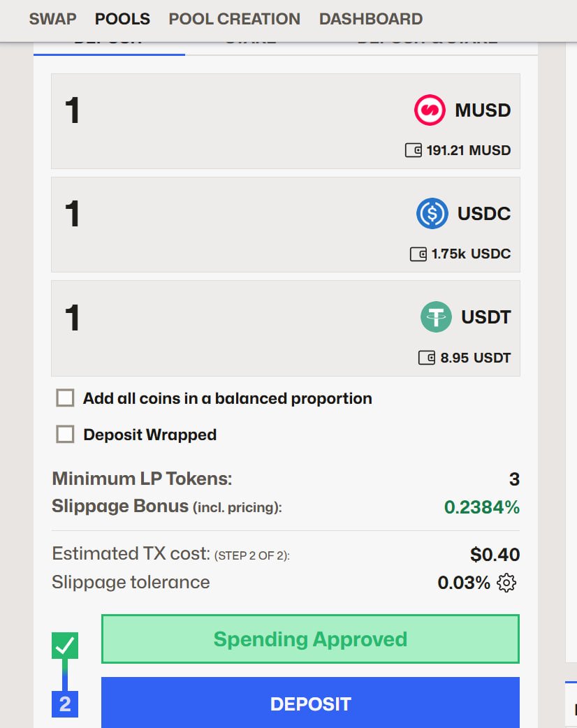Image resolution: width=577 pixels, height=728 pixels.
Task: Click the USDC coin logo icon
Action: (x=432, y=214)
